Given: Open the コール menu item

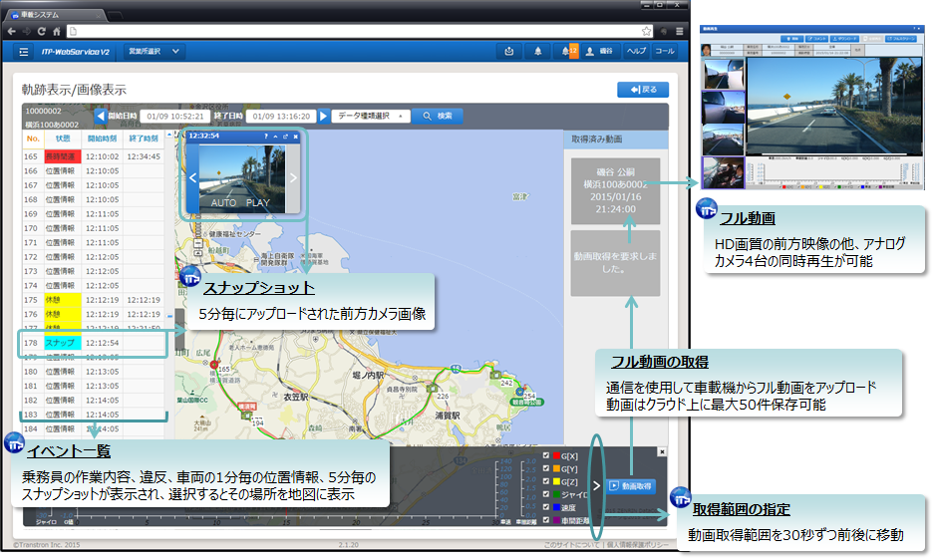Looking at the screenshot, I should 664,51.
